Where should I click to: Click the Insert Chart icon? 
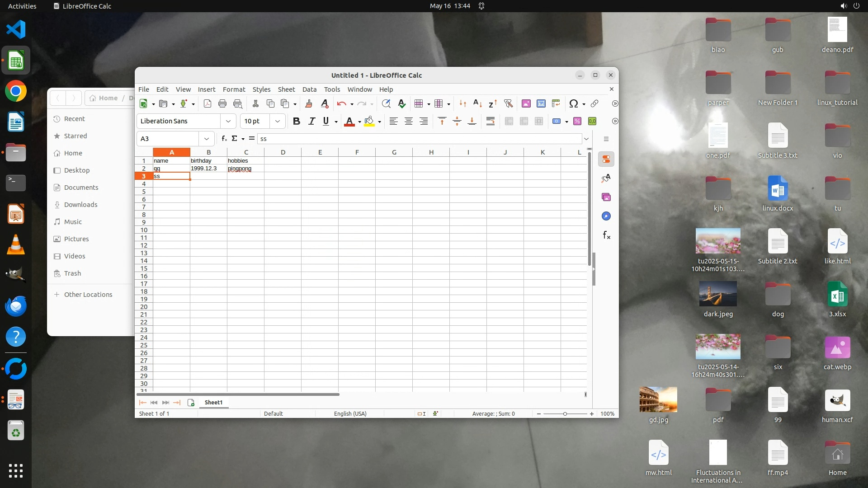[541, 104]
